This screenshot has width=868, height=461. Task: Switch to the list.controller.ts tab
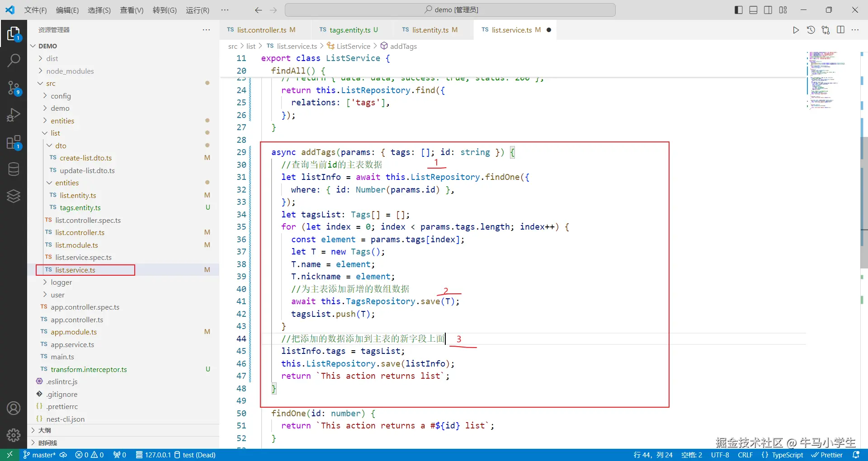261,30
